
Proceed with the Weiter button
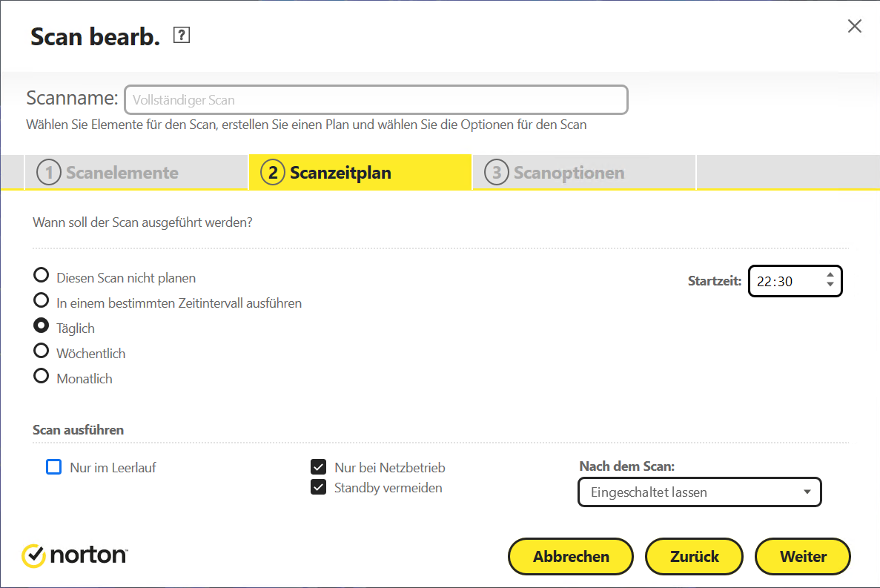(803, 557)
